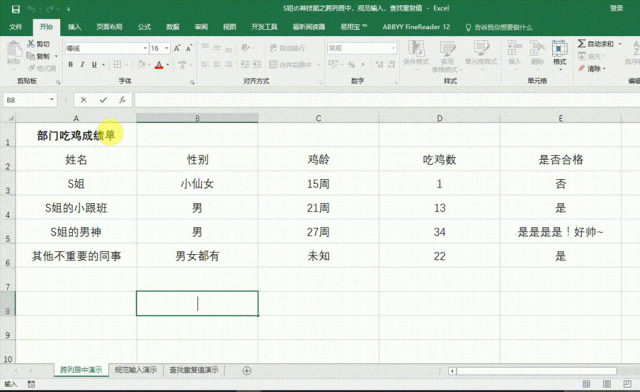Open the font name dropdown

tap(145, 48)
